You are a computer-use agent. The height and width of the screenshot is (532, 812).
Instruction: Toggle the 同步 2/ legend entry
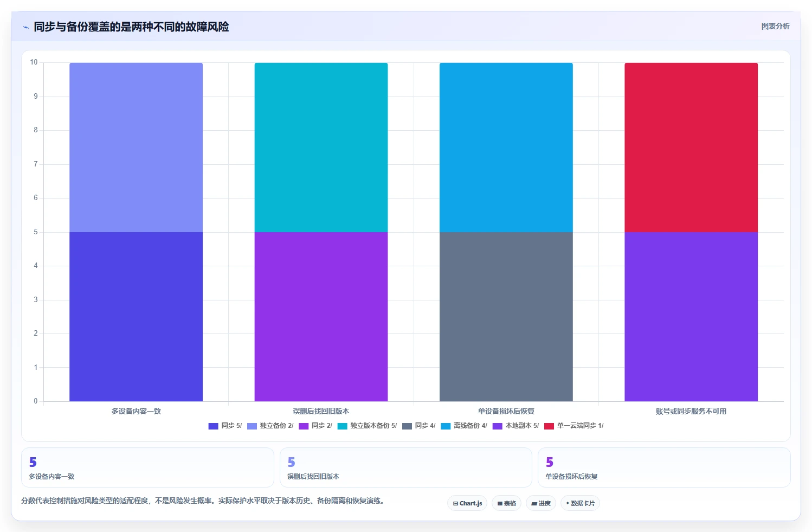(x=315, y=426)
